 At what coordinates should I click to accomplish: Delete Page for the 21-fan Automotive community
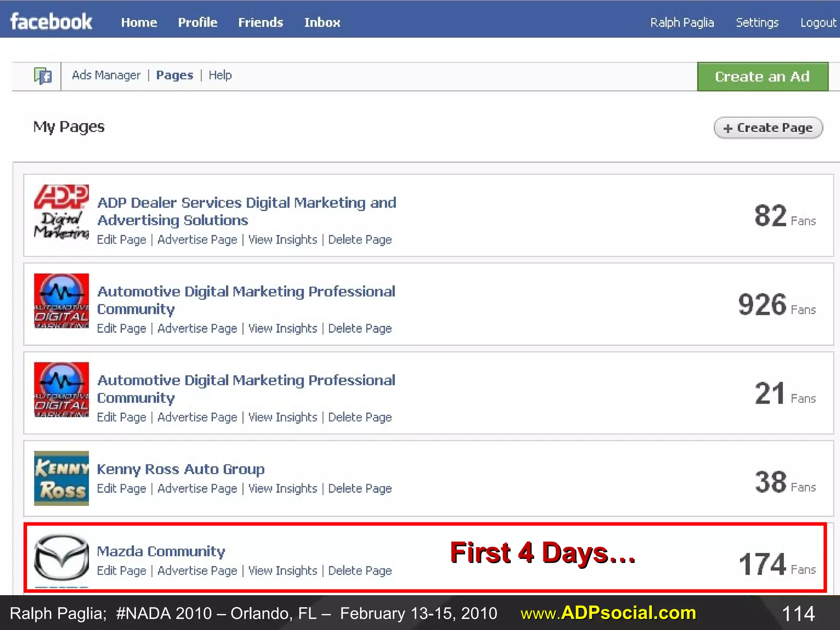(360, 417)
